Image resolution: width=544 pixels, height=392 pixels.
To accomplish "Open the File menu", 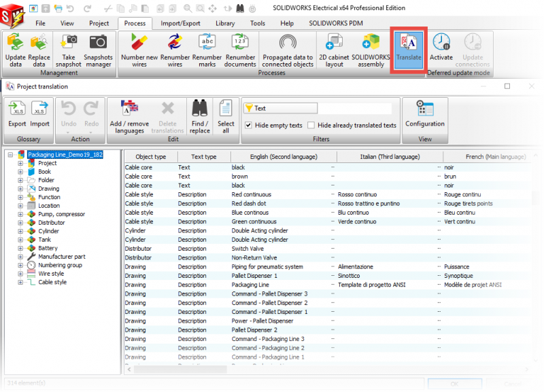I will (x=40, y=23).
